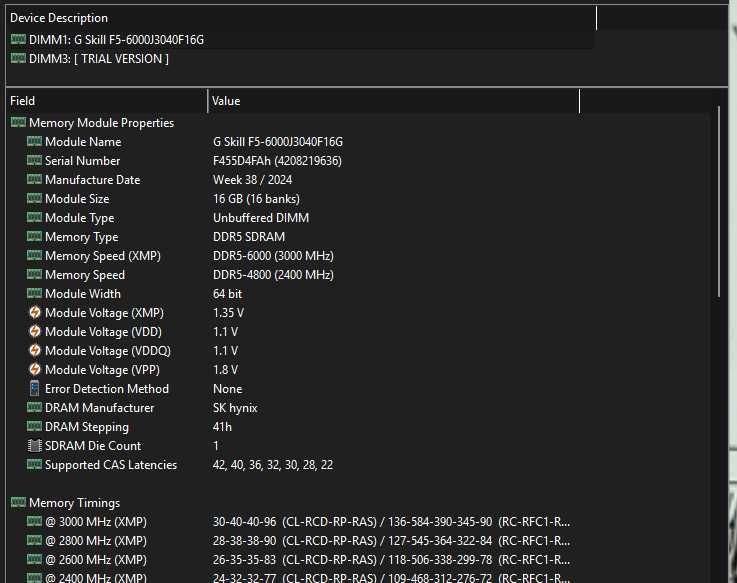The width and height of the screenshot is (737, 583).
Task: Select the value 64 bit
Action: [227, 294]
